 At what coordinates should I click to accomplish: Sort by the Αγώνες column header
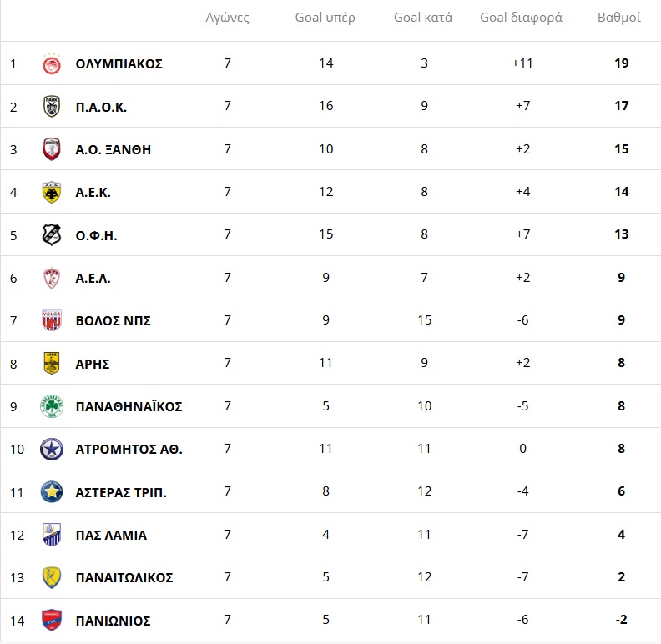click(227, 18)
